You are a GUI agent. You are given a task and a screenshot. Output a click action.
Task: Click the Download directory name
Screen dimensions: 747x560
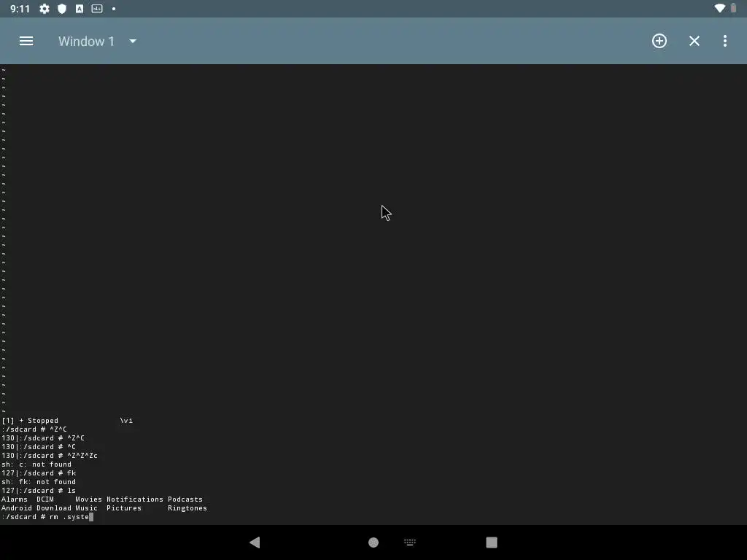point(54,508)
